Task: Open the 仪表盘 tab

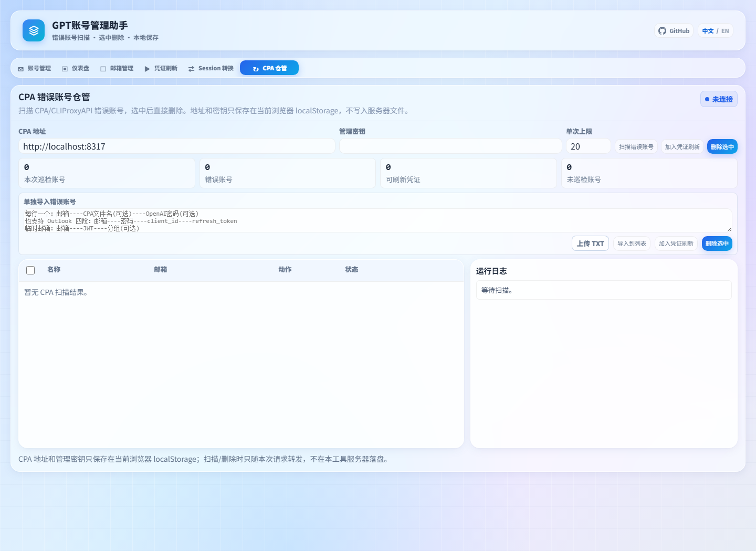Action: (x=76, y=68)
